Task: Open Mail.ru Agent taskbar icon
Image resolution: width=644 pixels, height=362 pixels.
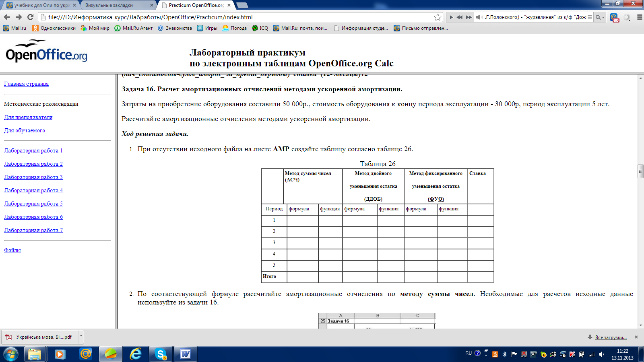Action: 85,354
